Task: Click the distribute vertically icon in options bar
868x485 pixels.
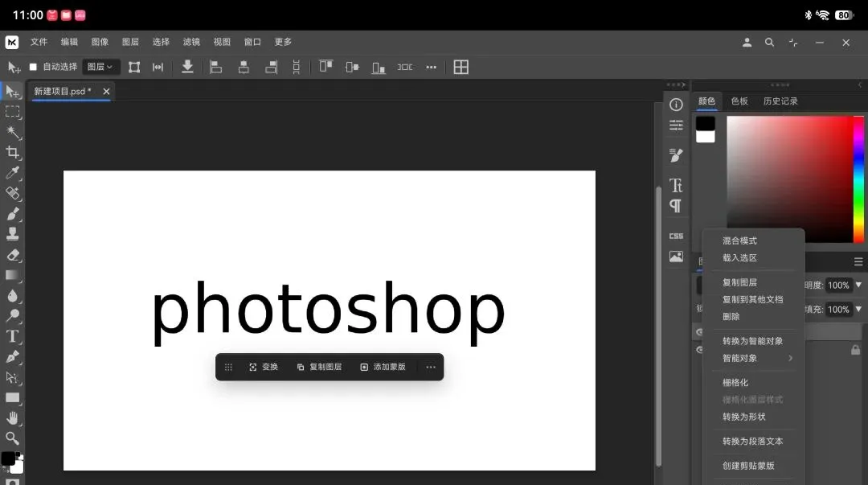Action: [296, 67]
